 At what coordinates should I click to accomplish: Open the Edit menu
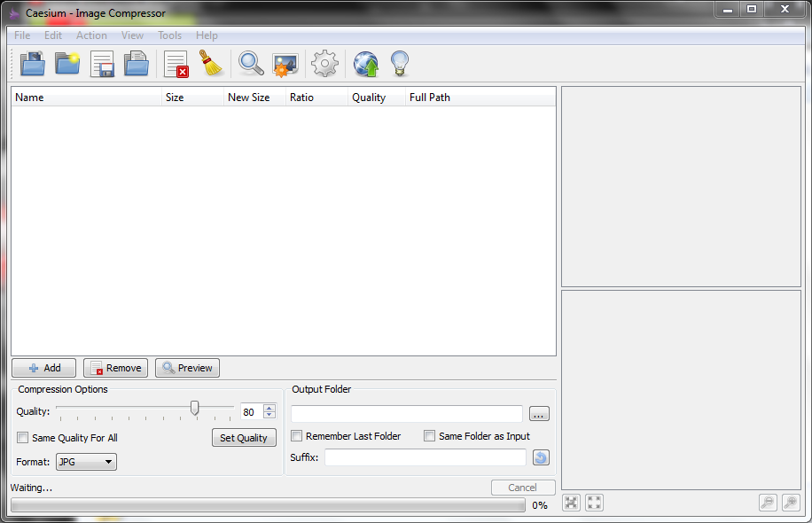click(x=53, y=35)
